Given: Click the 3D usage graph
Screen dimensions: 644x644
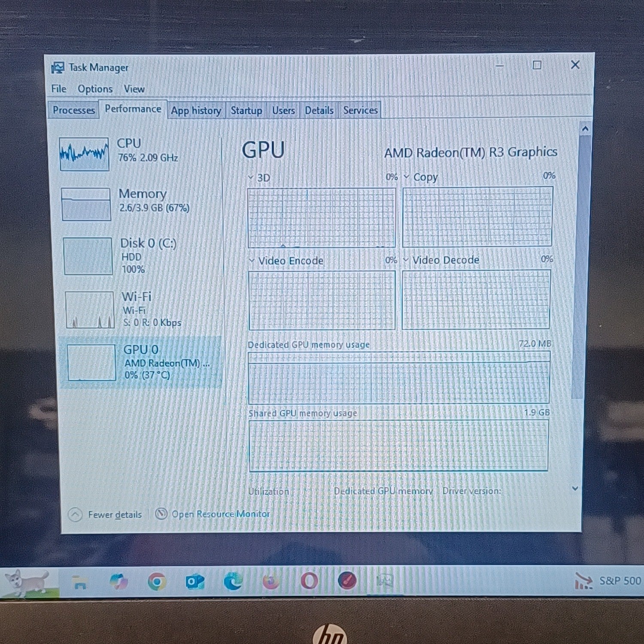Looking at the screenshot, I should 322,218.
